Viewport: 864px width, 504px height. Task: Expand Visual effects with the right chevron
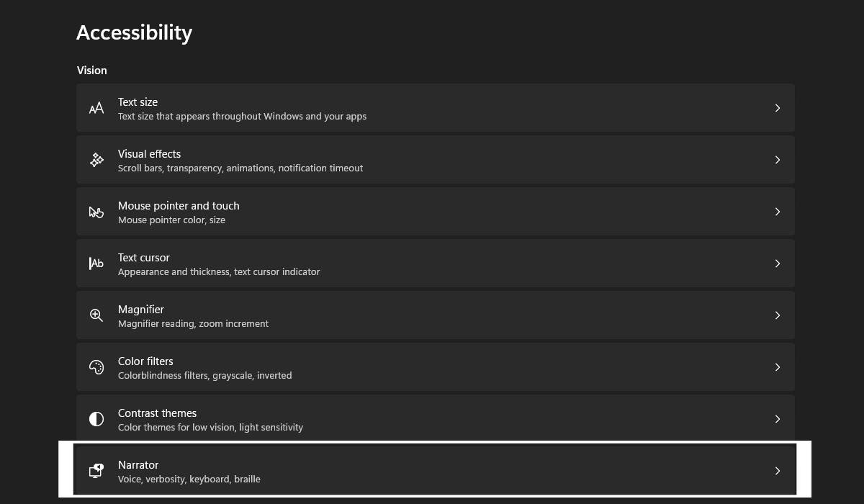778,160
